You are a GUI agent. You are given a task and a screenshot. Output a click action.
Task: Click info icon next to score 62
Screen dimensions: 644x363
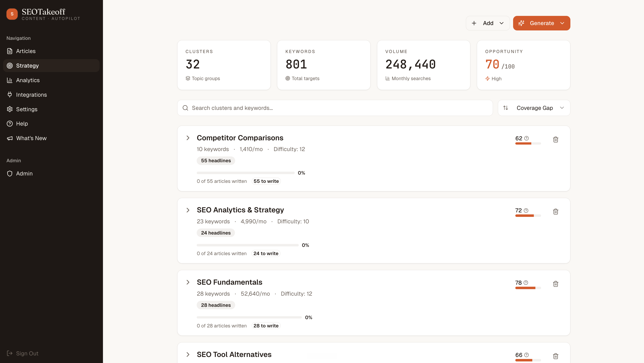(526, 138)
